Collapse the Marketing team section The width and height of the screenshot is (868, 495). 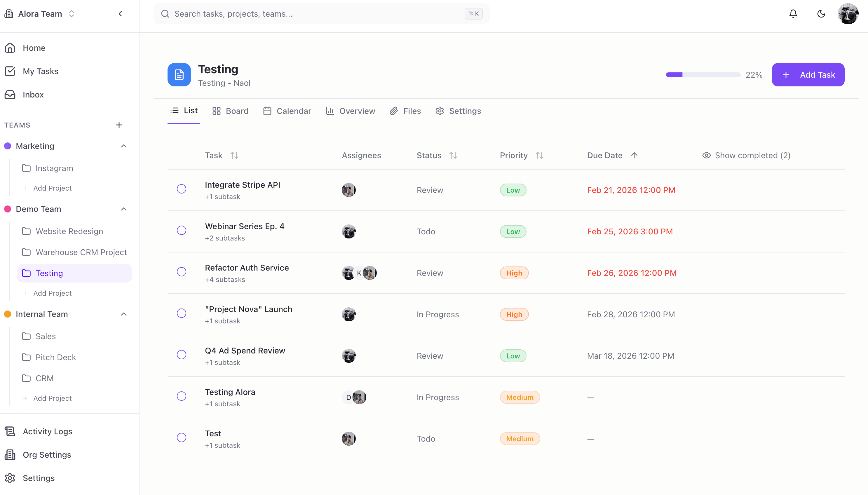click(124, 146)
